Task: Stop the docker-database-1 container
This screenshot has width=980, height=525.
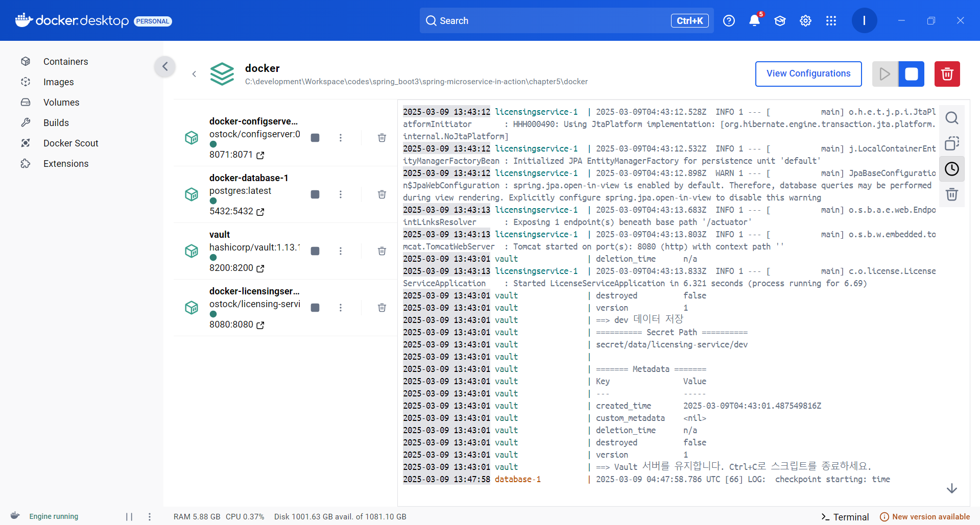Action: point(315,194)
